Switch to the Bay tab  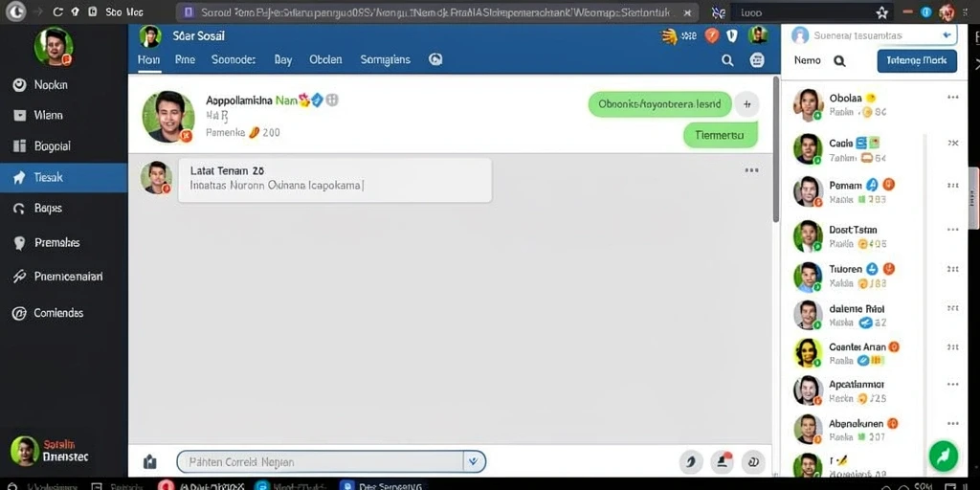coord(283,60)
